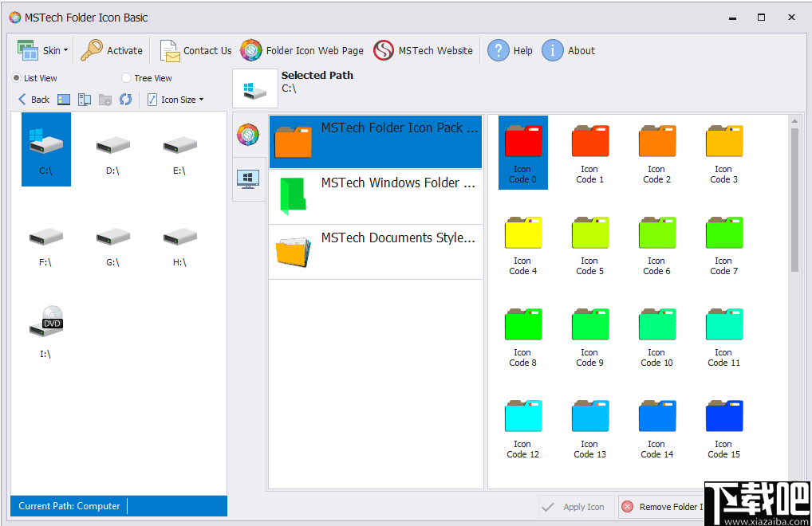Choose red folder Icon Code 0
Viewport: 812px width, 526px height.
point(523,152)
